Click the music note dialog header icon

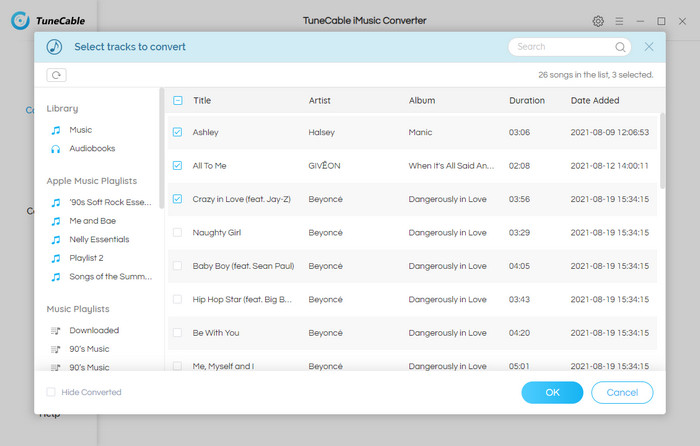point(54,47)
